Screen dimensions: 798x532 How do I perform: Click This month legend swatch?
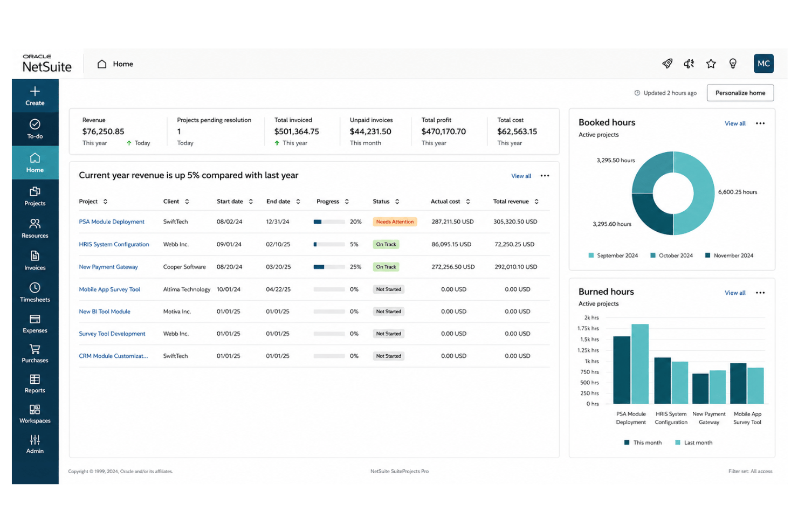pyautogui.click(x=627, y=443)
